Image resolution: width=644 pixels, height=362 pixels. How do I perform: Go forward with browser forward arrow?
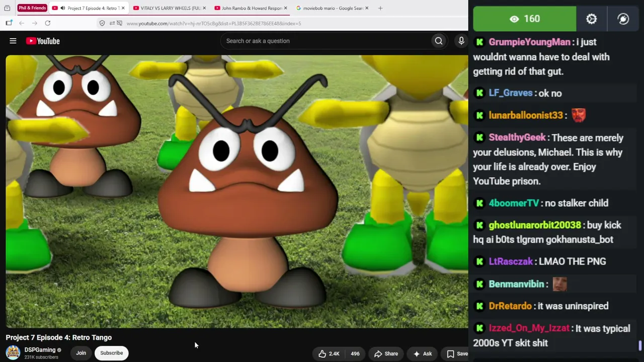tap(35, 23)
